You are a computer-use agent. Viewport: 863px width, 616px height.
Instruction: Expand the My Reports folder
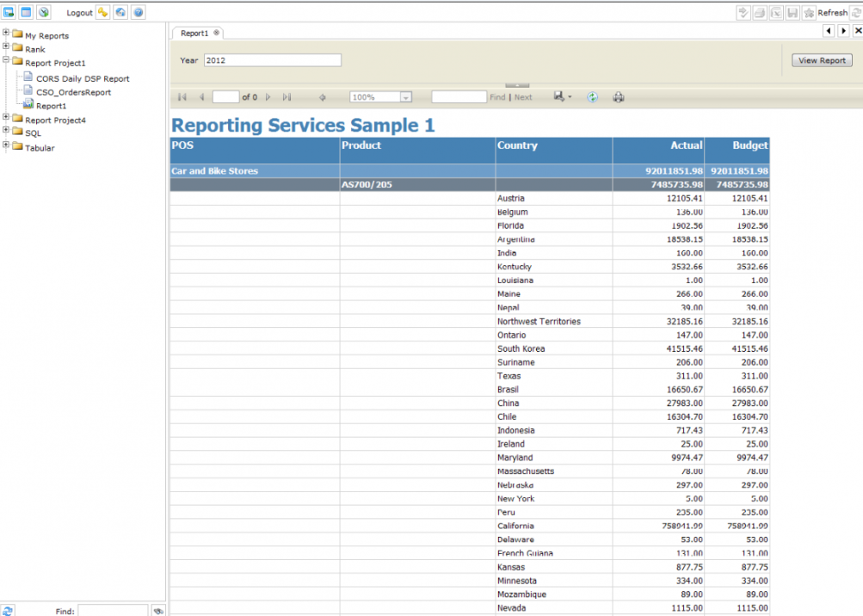point(5,33)
